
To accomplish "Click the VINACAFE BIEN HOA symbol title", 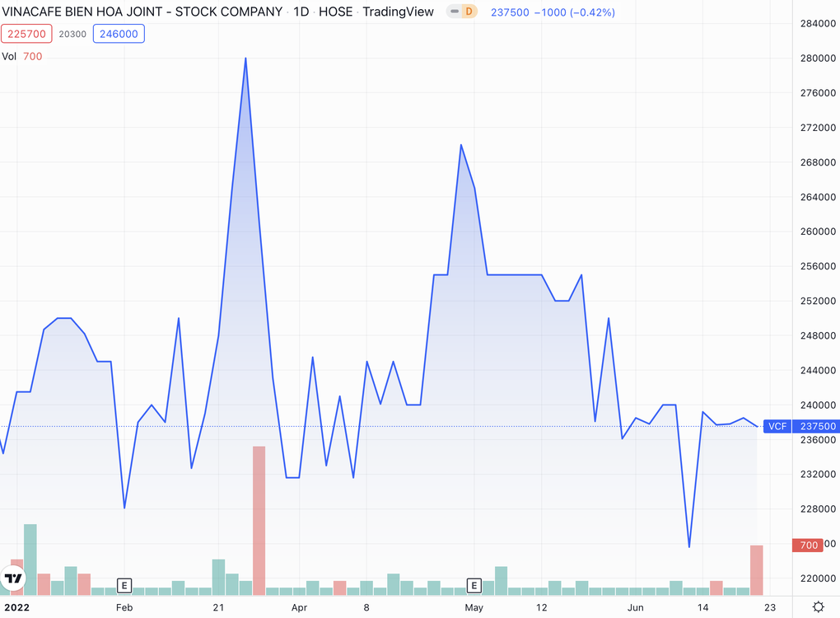I will (142, 12).
